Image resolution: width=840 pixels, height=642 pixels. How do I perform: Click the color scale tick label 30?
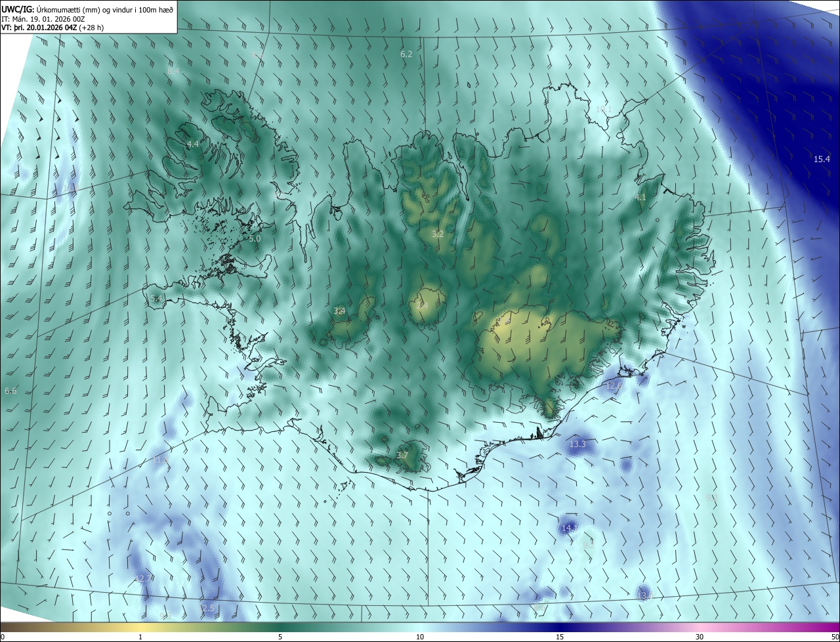pos(700,637)
